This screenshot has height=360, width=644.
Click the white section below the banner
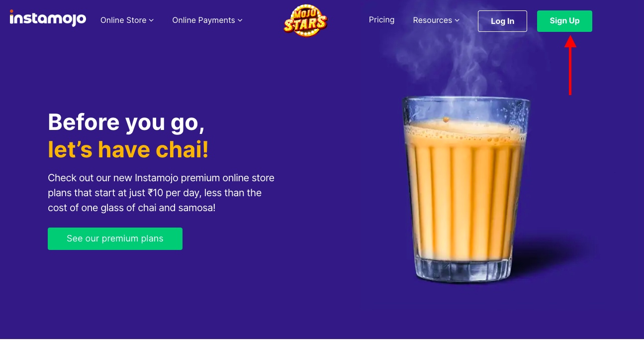tap(322, 350)
